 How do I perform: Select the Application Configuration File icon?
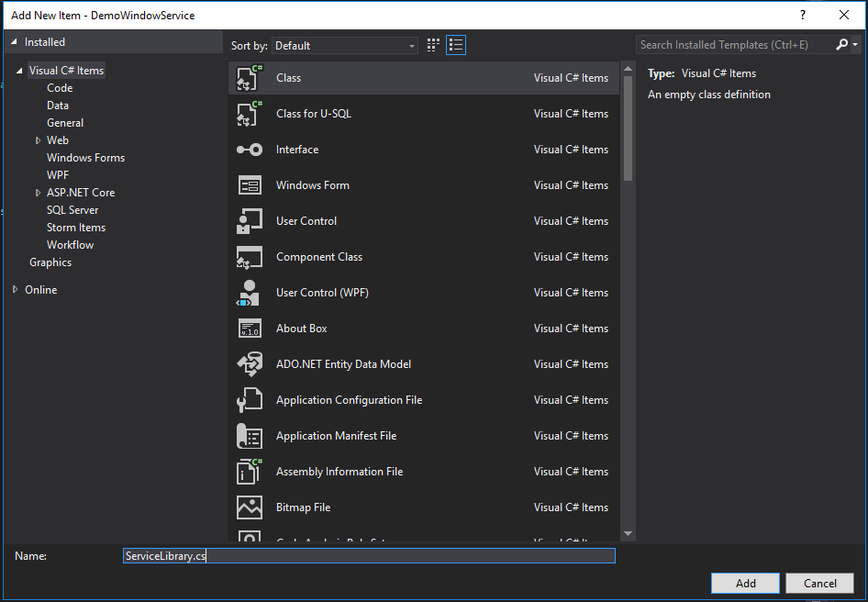(250, 399)
